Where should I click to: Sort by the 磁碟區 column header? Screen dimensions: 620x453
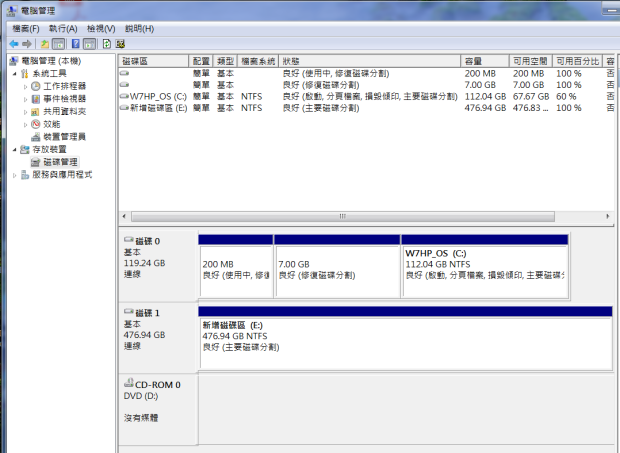153,61
